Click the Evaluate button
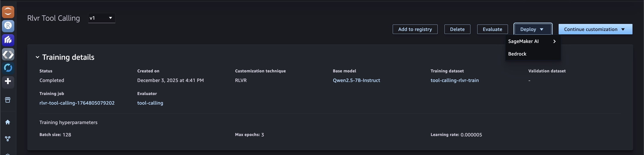This screenshot has height=155, width=644. (x=492, y=29)
